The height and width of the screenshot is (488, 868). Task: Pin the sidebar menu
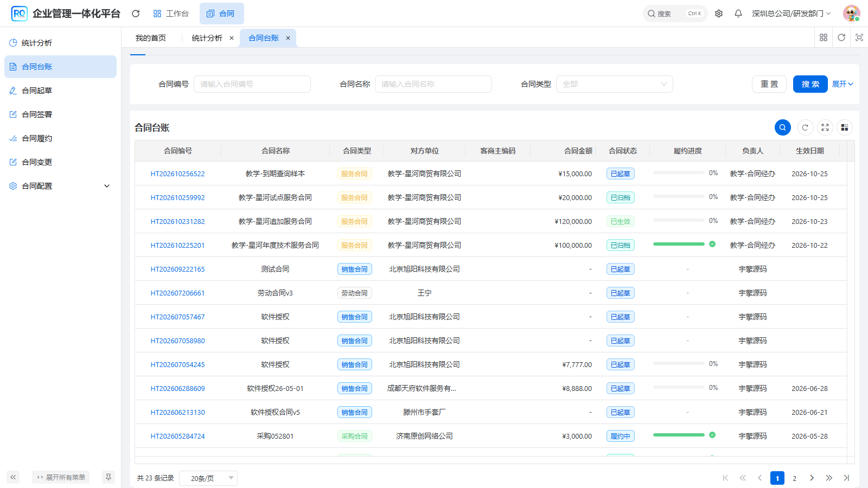(108, 477)
